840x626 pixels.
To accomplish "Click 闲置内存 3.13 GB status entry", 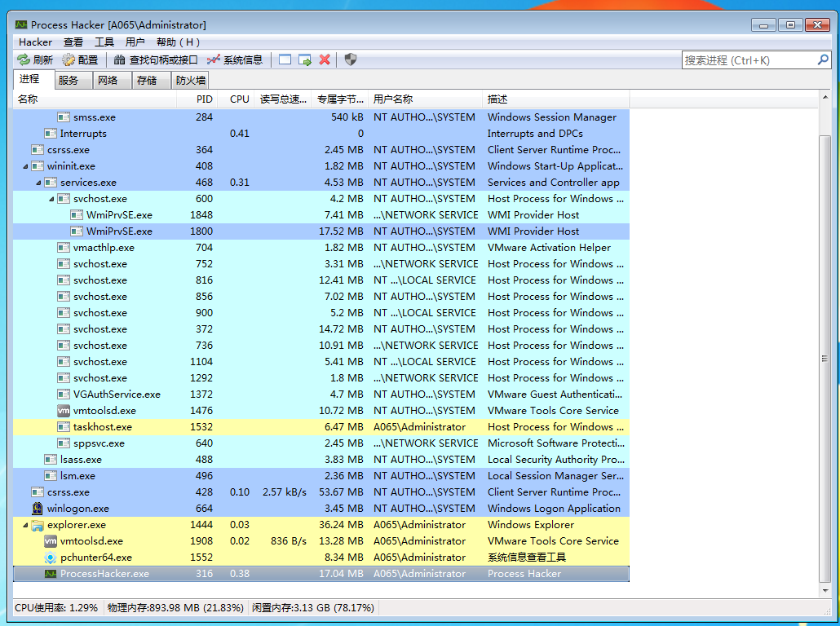I will [x=313, y=608].
